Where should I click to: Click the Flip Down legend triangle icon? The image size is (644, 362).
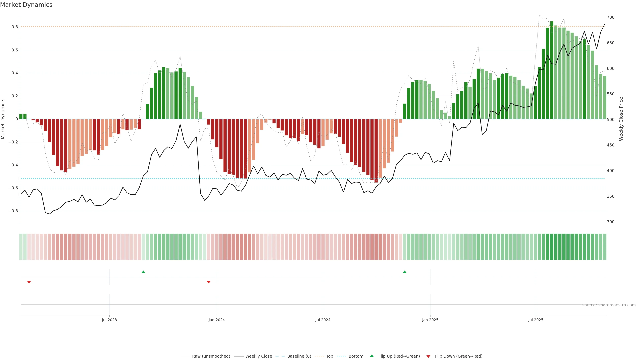428,356
